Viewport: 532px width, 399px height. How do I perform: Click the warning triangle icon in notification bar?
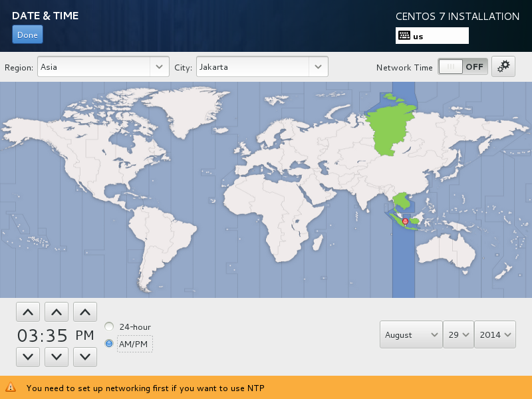click(x=11, y=387)
